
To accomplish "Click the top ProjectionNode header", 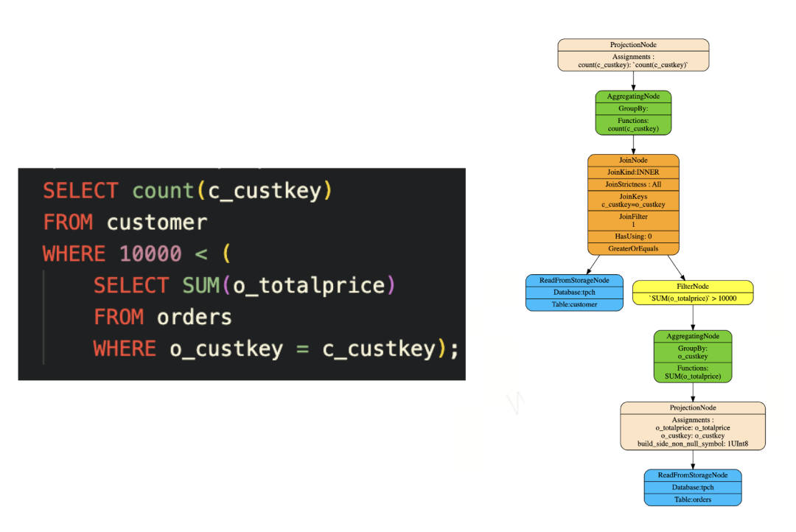I will [x=633, y=45].
